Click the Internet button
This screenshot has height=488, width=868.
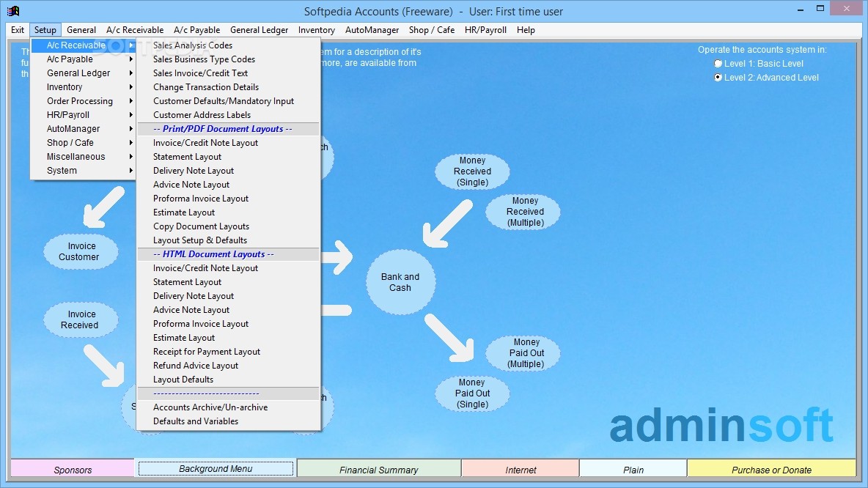[521, 469]
